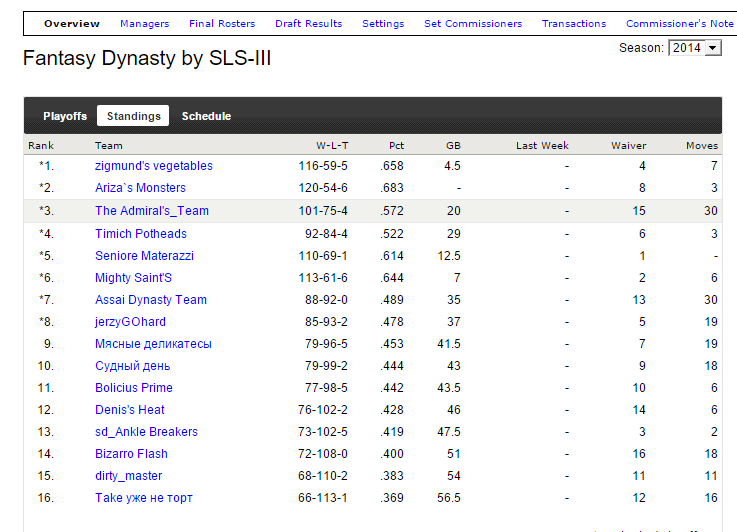Open Ariza`s Monsters team link
737x532 pixels.
[140, 188]
